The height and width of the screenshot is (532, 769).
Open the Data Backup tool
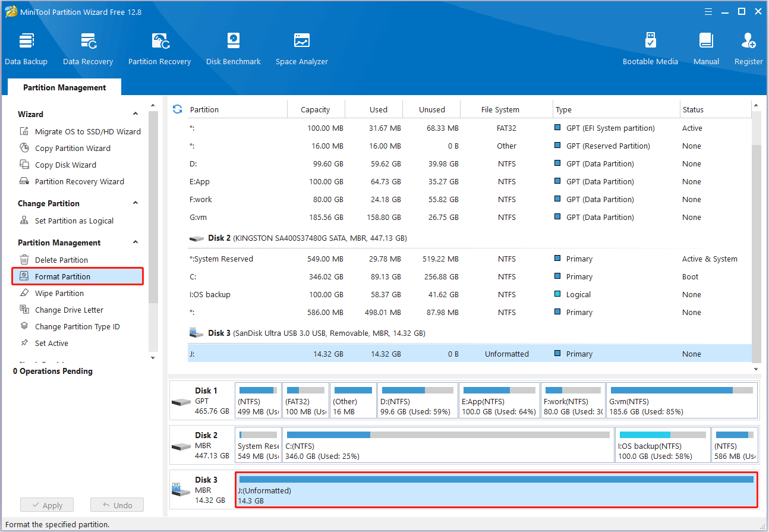click(x=26, y=49)
